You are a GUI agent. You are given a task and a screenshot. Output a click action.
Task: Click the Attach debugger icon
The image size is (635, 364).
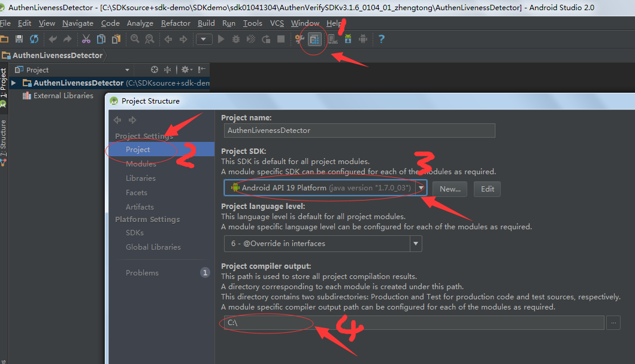(266, 40)
